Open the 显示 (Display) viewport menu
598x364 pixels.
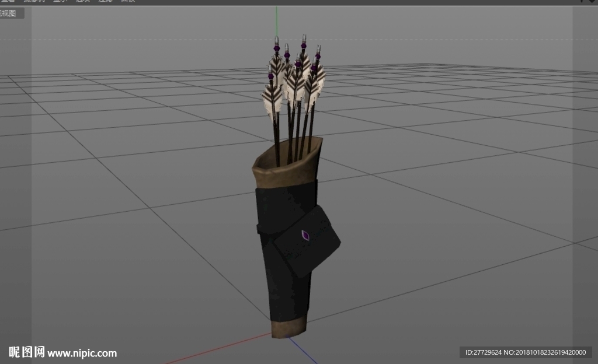[60, 1]
